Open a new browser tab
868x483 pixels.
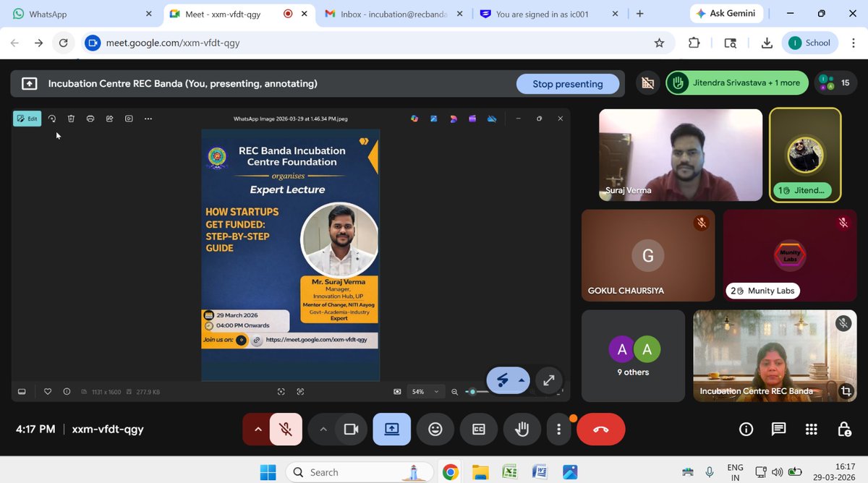[639, 14]
